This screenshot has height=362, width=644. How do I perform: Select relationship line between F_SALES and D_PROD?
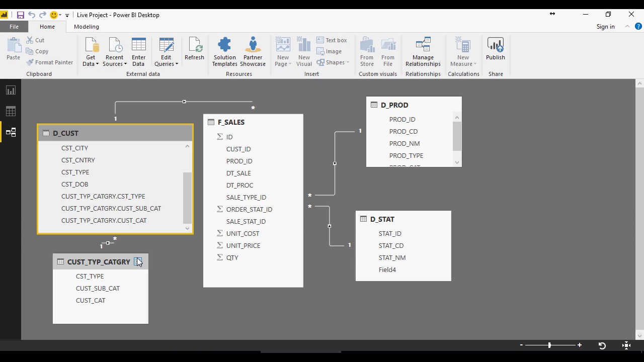tap(335, 163)
